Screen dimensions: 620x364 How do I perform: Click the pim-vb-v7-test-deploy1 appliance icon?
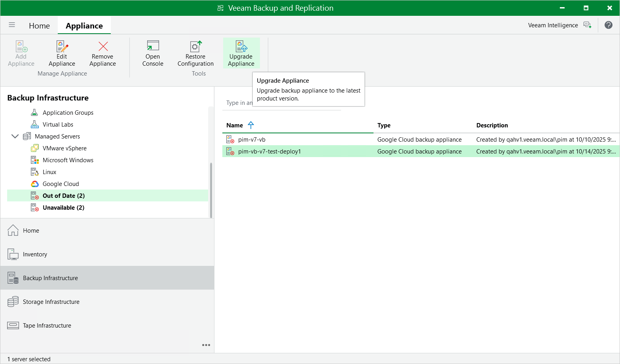click(x=230, y=151)
